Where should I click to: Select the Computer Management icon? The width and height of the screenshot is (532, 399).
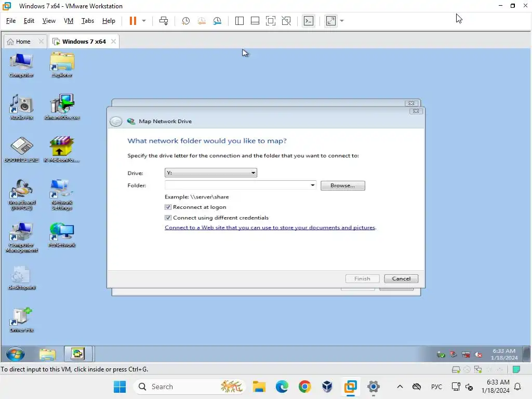click(x=21, y=238)
